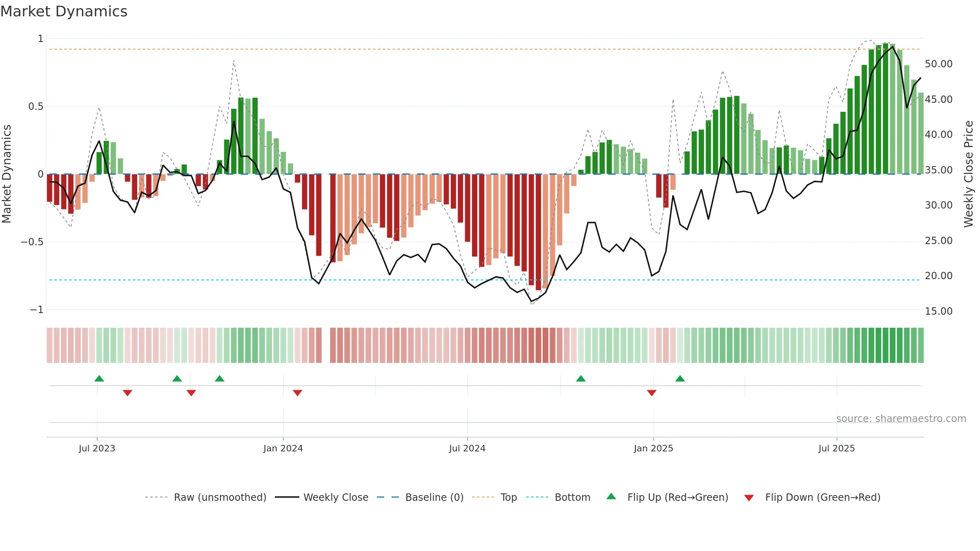Viewport: 980px width, 551px height.
Task: Click the Jul 2025 x-axis label
Action: click(x=837, y=448)
